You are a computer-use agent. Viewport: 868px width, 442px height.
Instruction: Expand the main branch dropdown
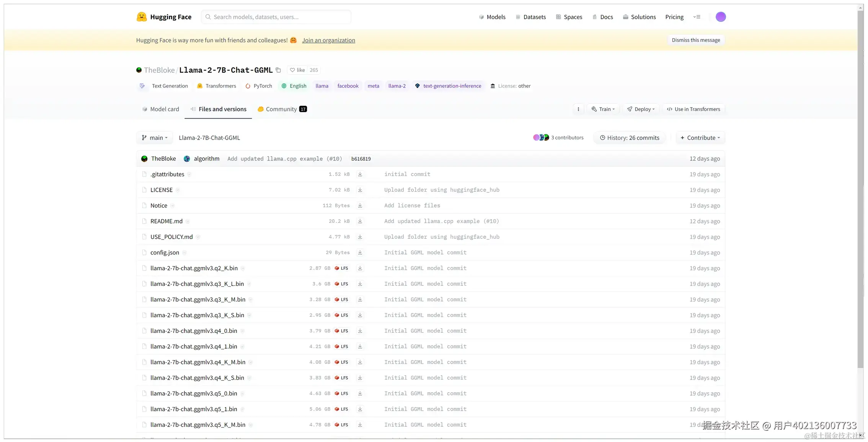154,138
